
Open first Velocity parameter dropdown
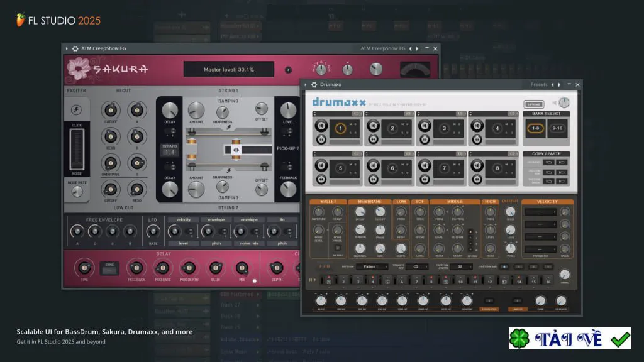point(540,212)
